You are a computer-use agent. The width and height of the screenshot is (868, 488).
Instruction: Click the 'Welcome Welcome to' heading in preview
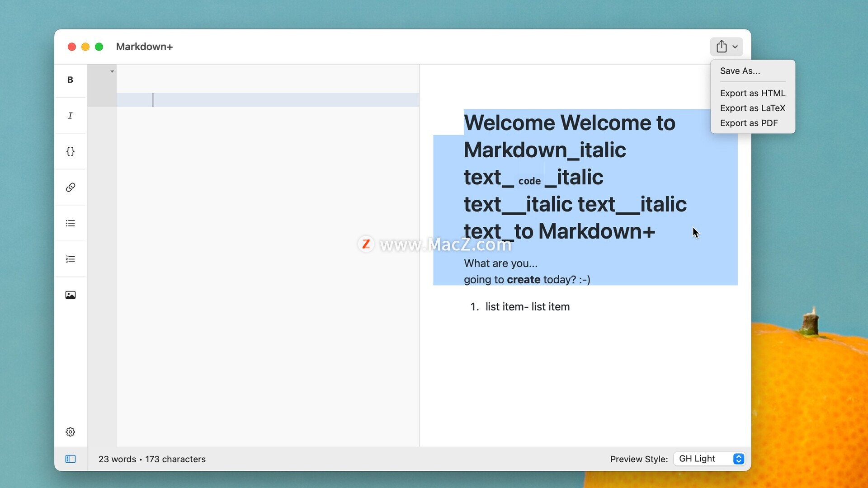[570, 122]
